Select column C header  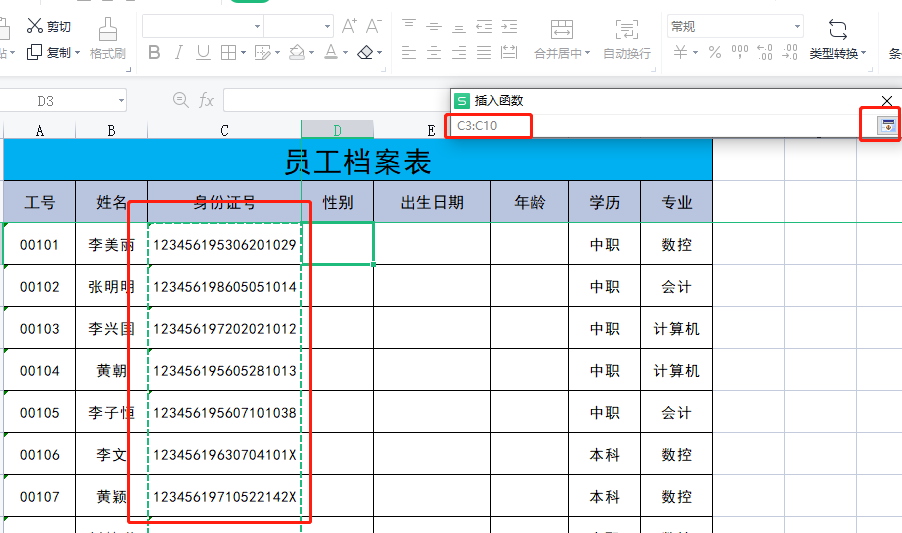pyautogui.click(x=224, y=131)
